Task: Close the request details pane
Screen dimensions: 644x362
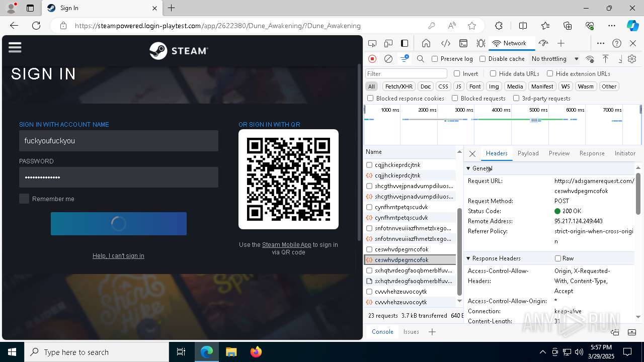Action: (x=472, y=154)
